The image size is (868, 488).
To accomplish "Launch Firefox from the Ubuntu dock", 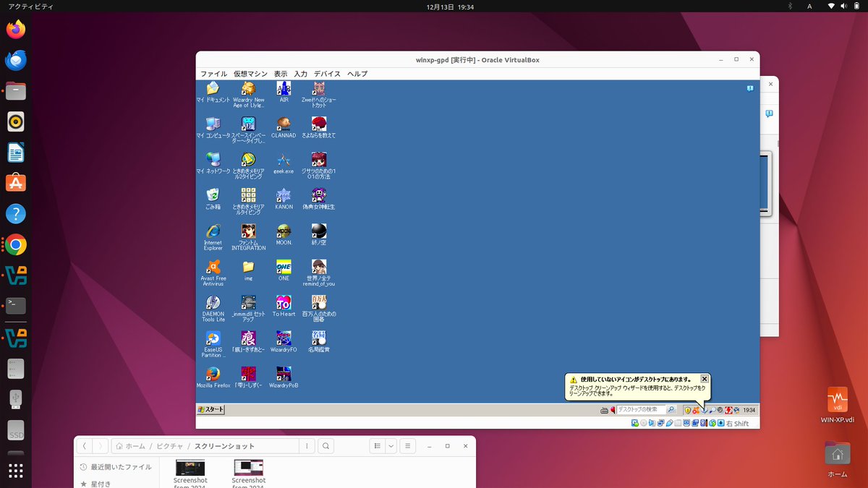I will coord(16,30).
